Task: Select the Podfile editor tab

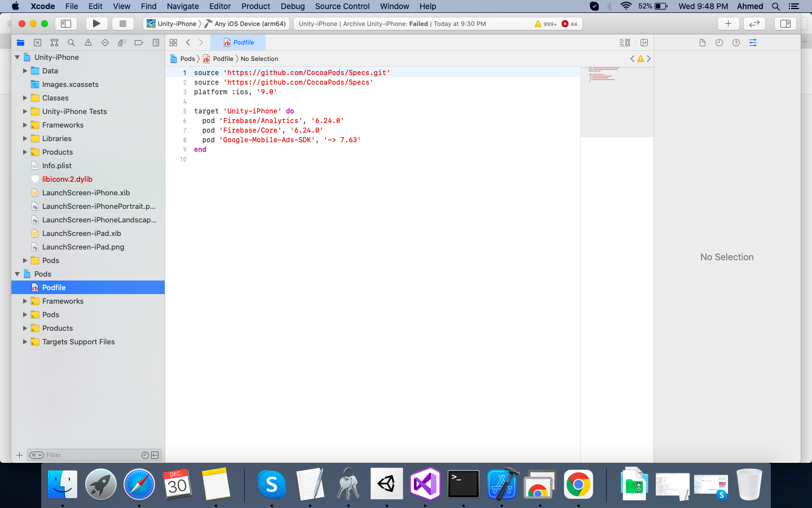Action: (x=238, y=42)
